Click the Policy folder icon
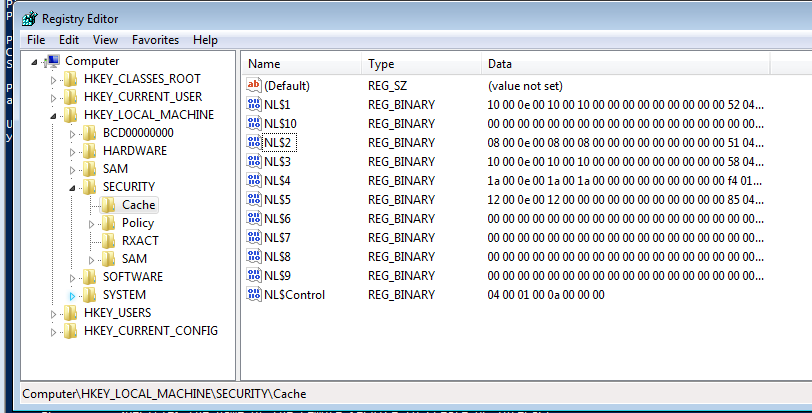The width and height of the screenshot is (812, 413). click(108, 223)
